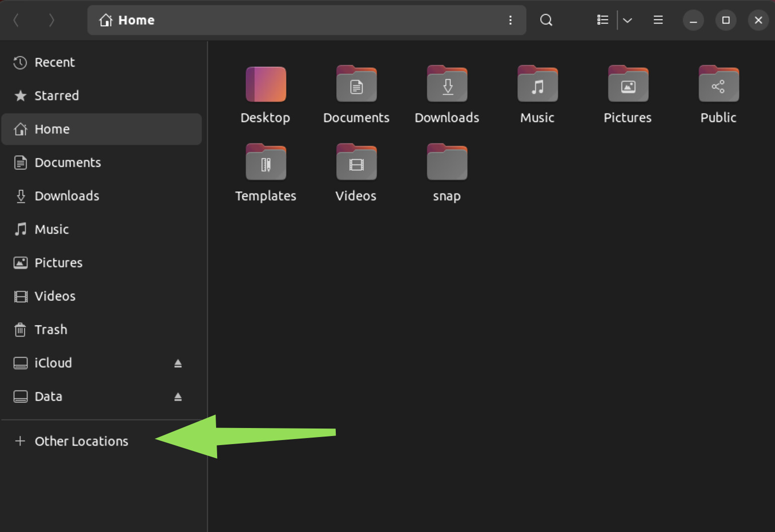Open the Public shared folder

718,84
